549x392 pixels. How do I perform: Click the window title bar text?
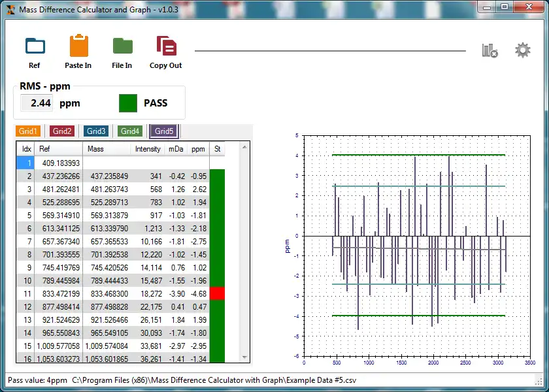pyautogui.click(x=99, y=10)
